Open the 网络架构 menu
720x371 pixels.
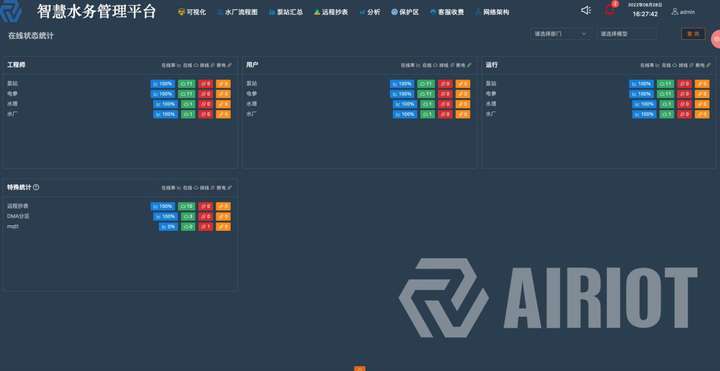[x=492, y=12]
